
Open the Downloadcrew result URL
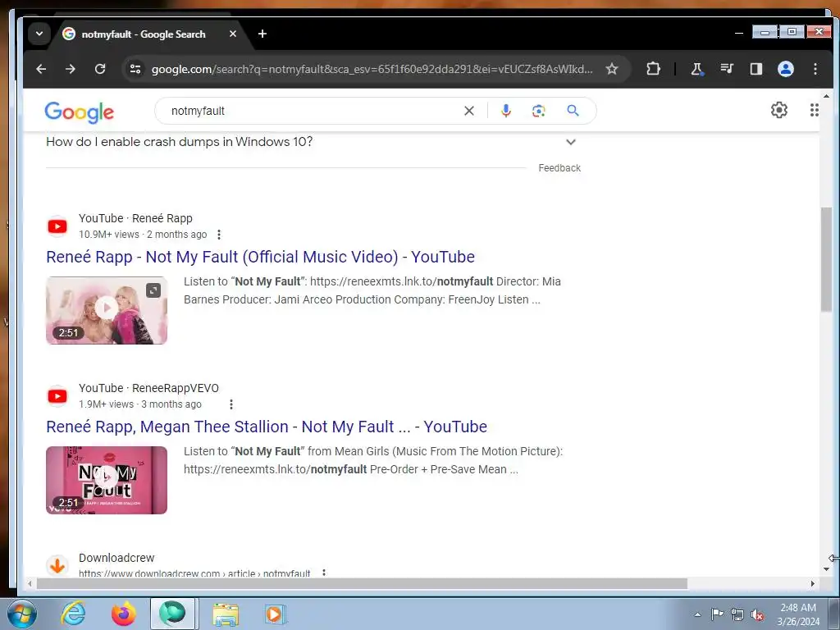194,573
